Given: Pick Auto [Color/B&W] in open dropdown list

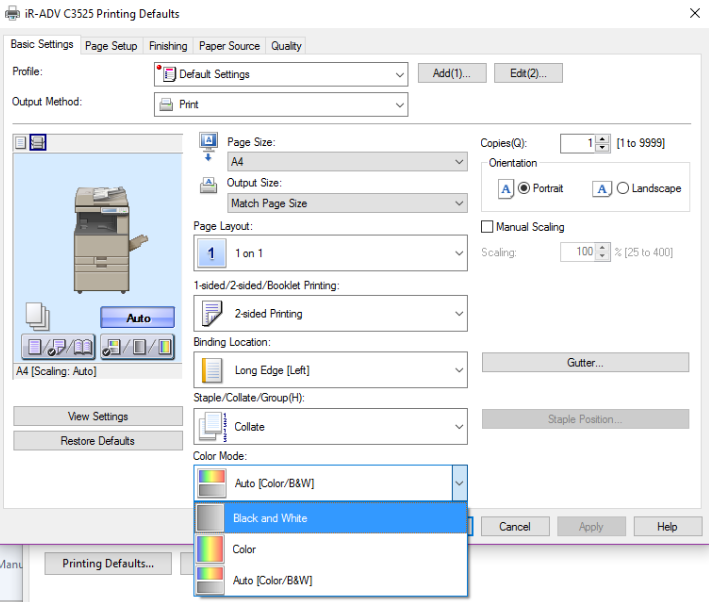Looking at the screenshot, I should (x=331, y=580).
